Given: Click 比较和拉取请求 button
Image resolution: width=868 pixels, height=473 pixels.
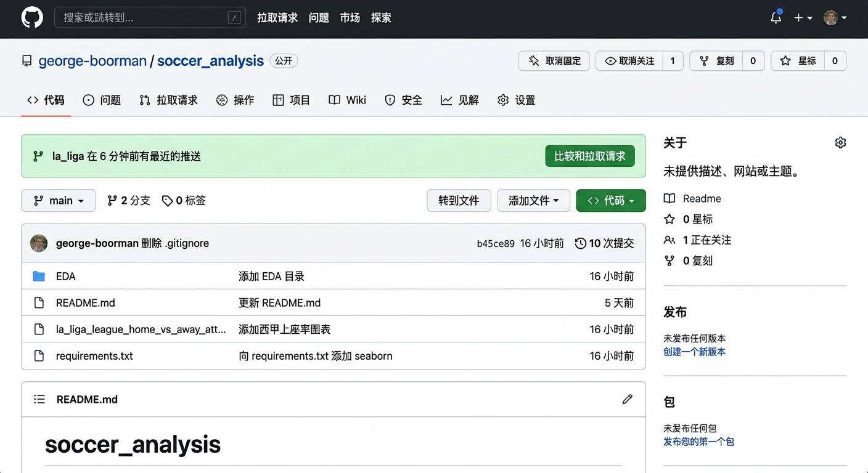Looking at the screenshot, I should tap(590, 156).
